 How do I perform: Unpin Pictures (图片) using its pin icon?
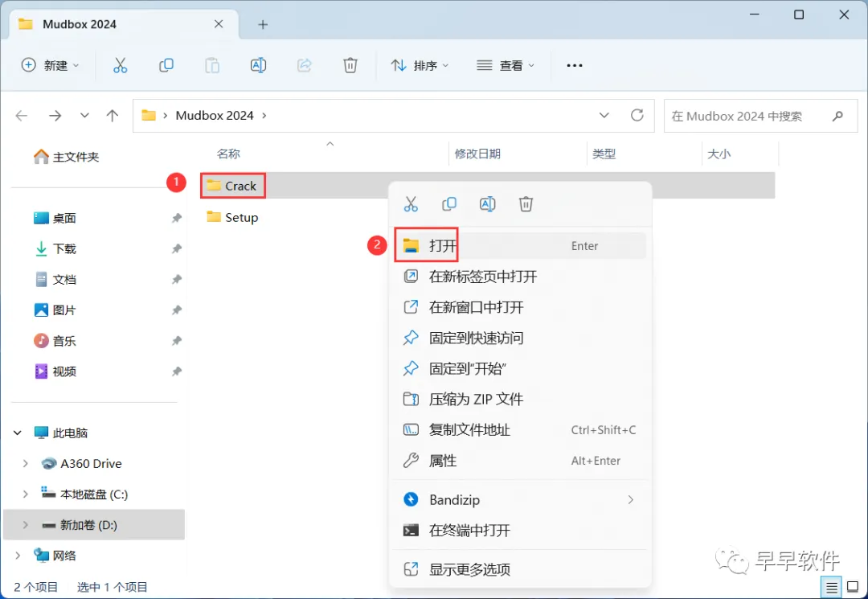coord(177,310)
